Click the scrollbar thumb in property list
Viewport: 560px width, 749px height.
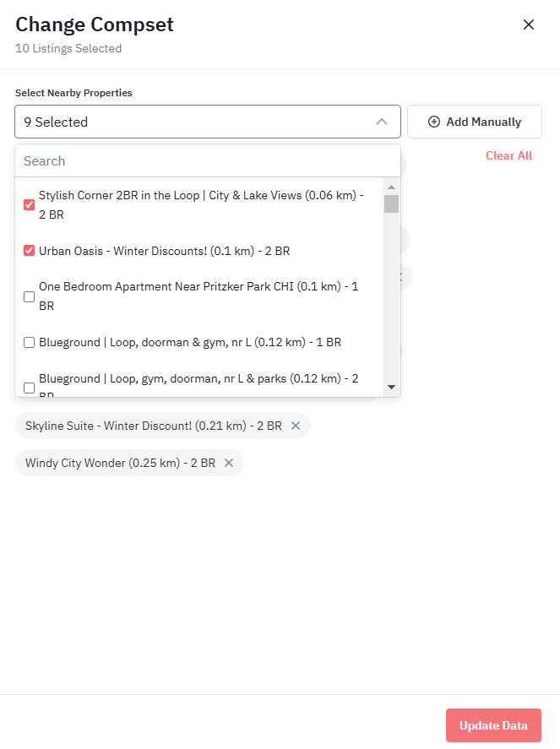click(391, 204)
